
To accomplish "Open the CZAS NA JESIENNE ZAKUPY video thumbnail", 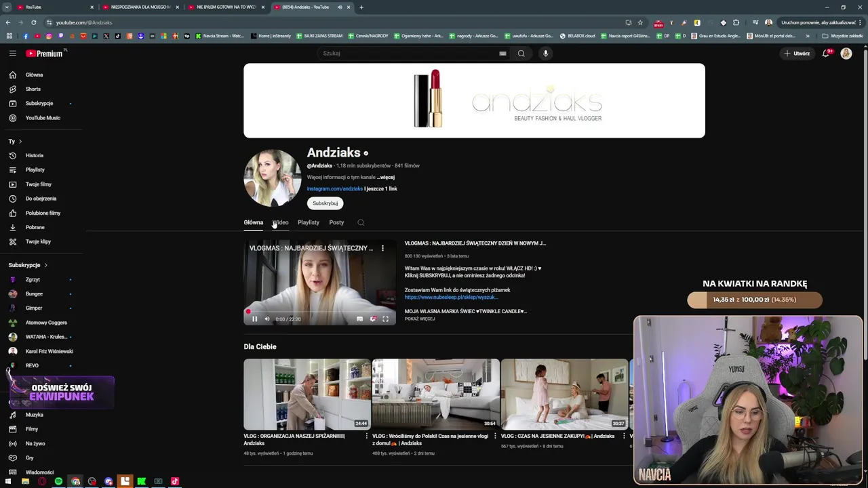I will [564, 394].
